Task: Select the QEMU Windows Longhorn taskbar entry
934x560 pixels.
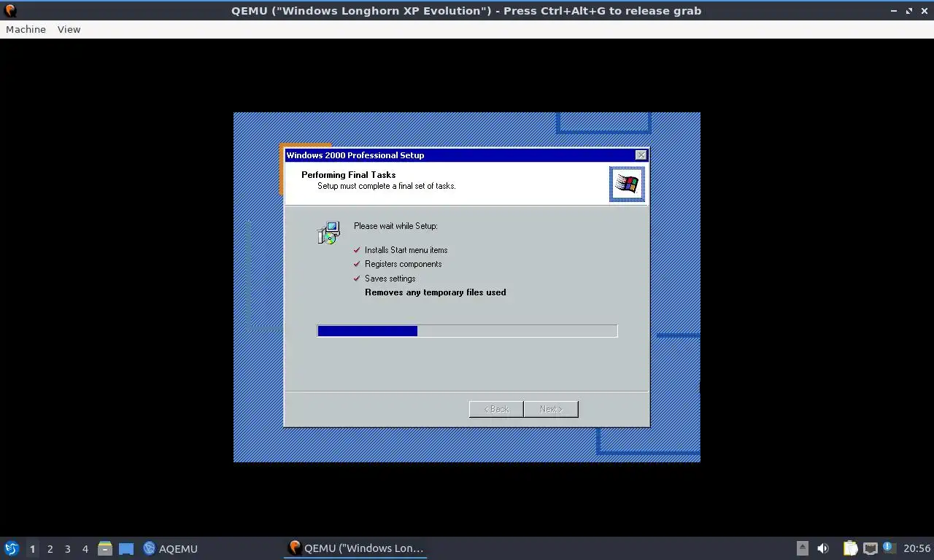Action: 355,548
